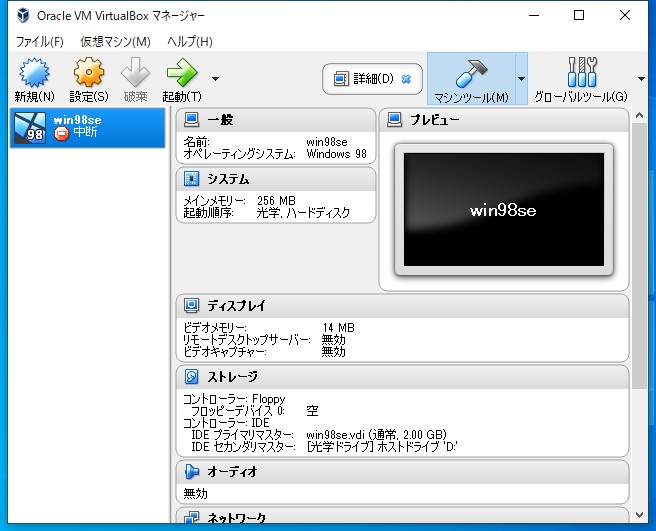This screenshot has width=656, height=531.
Task: Click the リモートデスクトップサーバー row
Action: point(264,339)
